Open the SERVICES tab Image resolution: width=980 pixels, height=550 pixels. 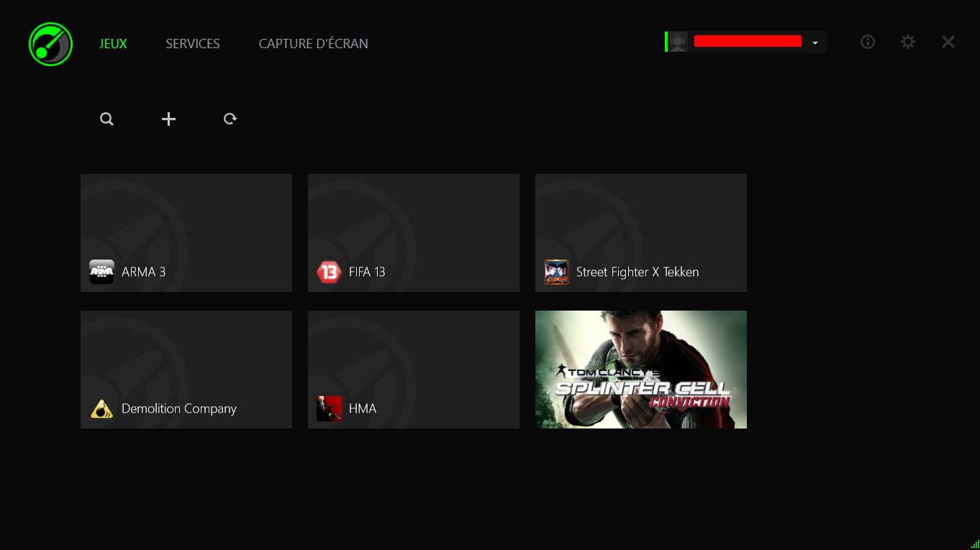tap(193, 44)
